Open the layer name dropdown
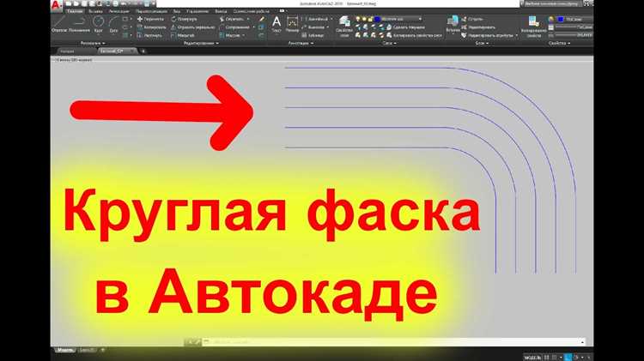The width and height of the screenshot is (644, 361). pos(420,19)
